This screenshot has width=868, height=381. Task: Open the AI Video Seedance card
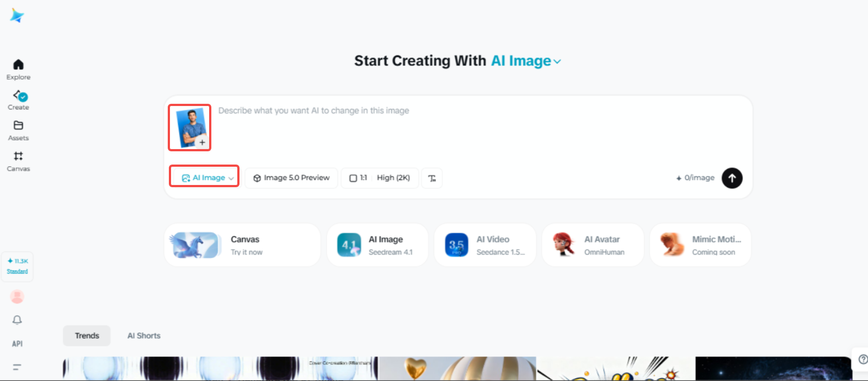485,245
